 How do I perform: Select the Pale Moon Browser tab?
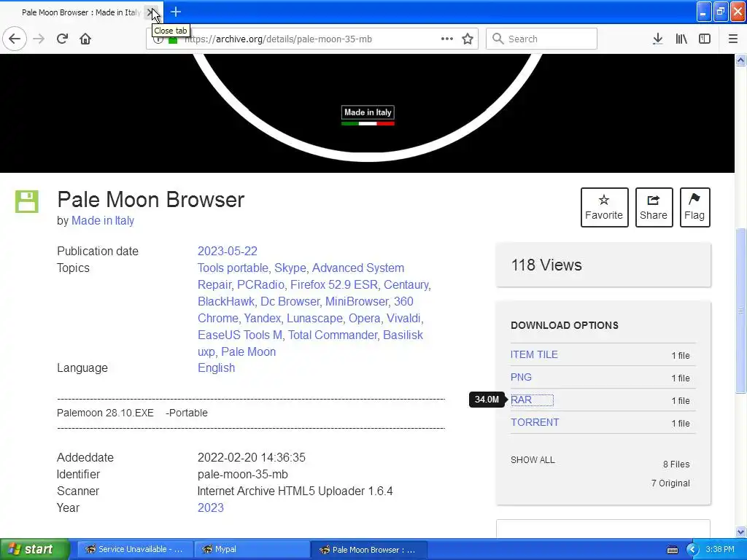pos(81,12)
